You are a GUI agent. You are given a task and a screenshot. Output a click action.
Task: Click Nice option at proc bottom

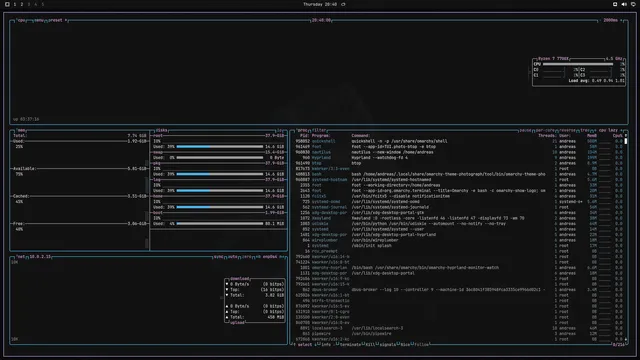click(404, 344)
